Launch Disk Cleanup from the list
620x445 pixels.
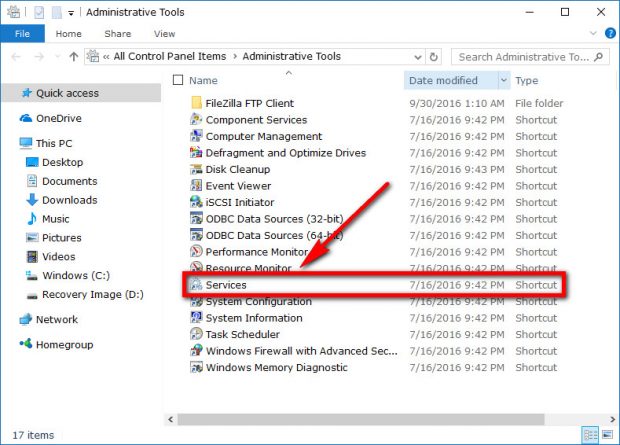(237, 169)
